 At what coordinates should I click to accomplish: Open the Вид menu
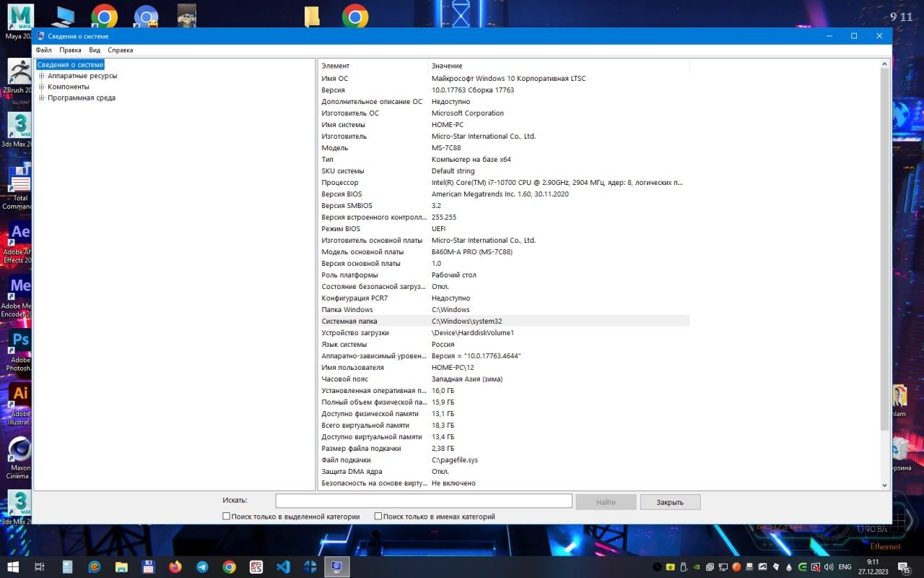click(x=95, y=51)
